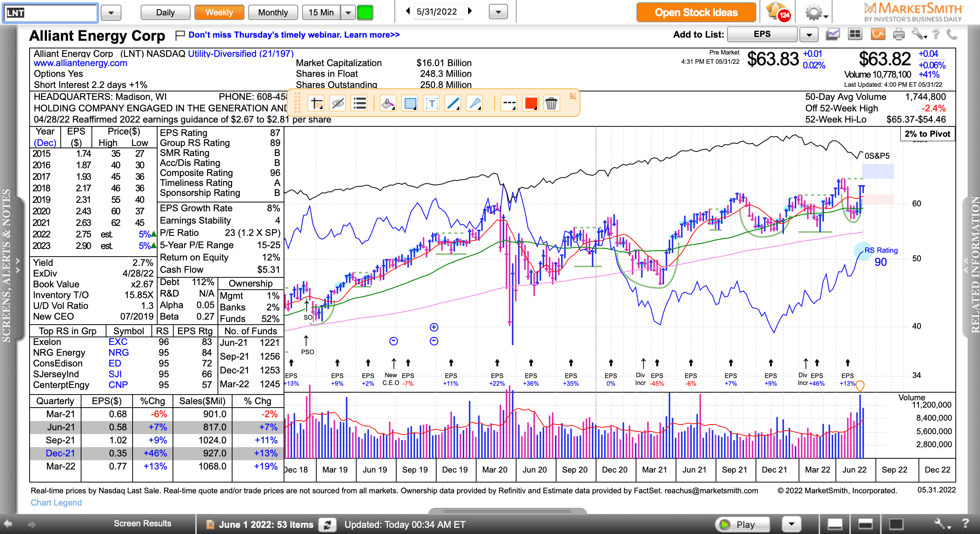Select the text box annotation tool
This screenshot has height=534, width=980.
point(432,103)
